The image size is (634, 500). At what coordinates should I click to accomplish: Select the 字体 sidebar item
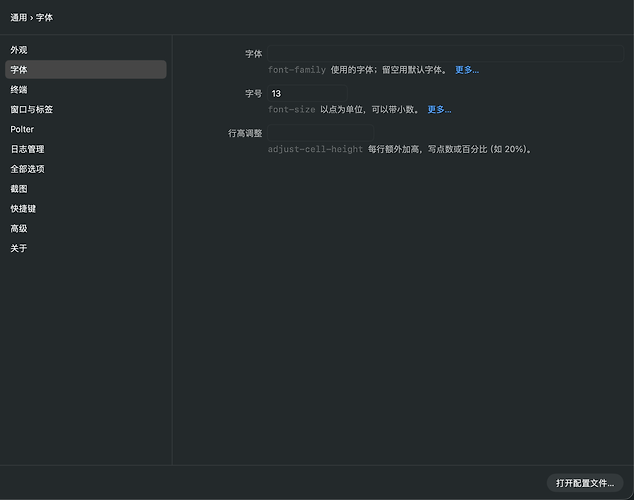[85, 70]
